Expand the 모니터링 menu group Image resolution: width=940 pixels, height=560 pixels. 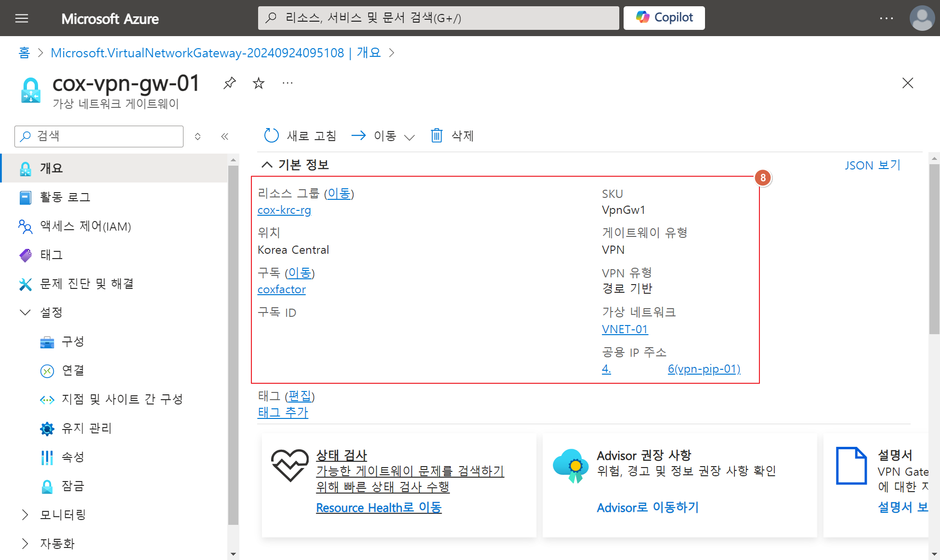25,515
